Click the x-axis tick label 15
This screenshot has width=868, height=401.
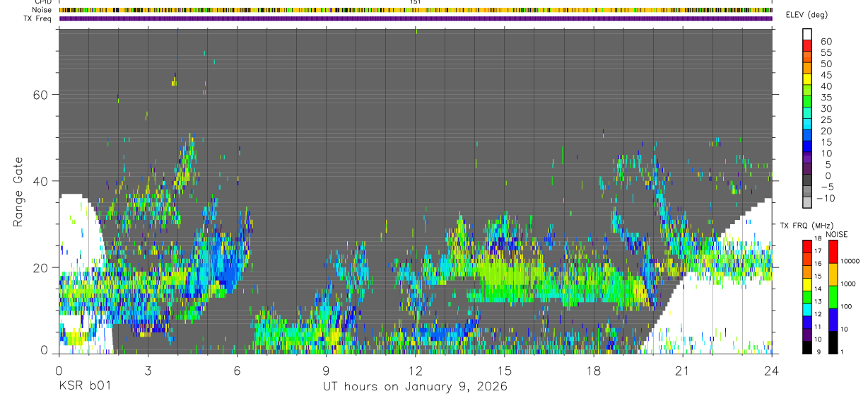point(504,370)
